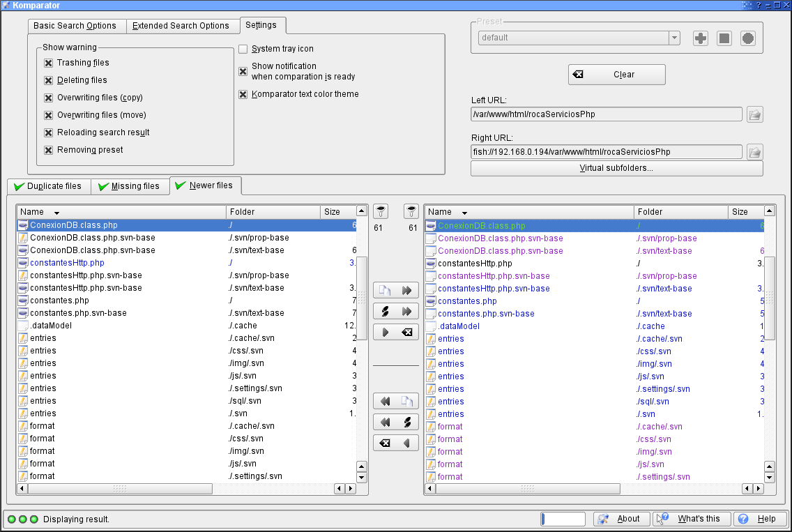This screenshot has height=532, width=792.
Task: Toggle Overwriting files (copy) warning
Action: 49,98
